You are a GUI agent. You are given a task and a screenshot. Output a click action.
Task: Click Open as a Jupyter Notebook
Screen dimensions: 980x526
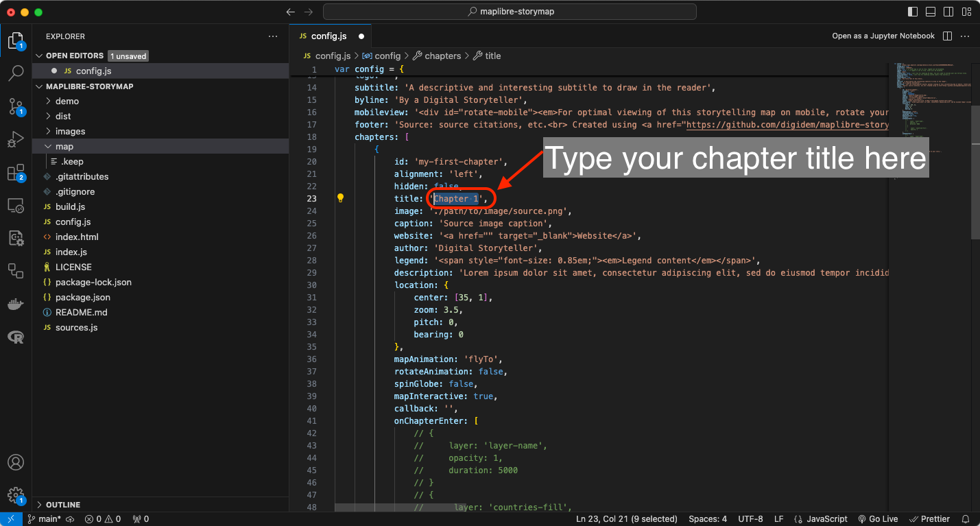(883, 36)
